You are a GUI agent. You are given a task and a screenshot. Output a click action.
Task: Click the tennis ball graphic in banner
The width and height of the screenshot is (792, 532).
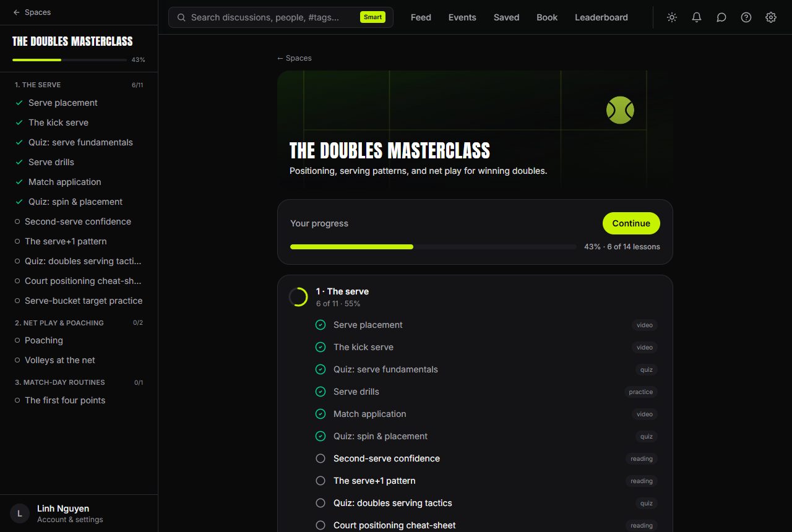[x=620, y=110]
